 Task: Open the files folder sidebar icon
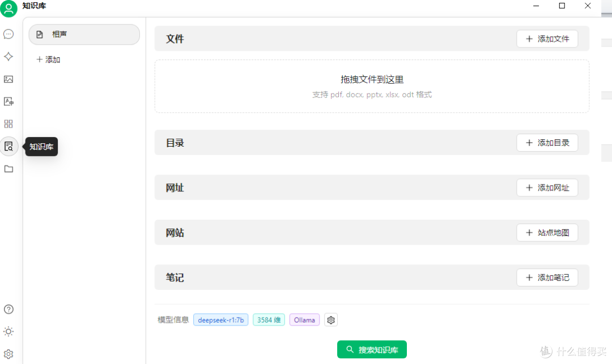point(8,169)
